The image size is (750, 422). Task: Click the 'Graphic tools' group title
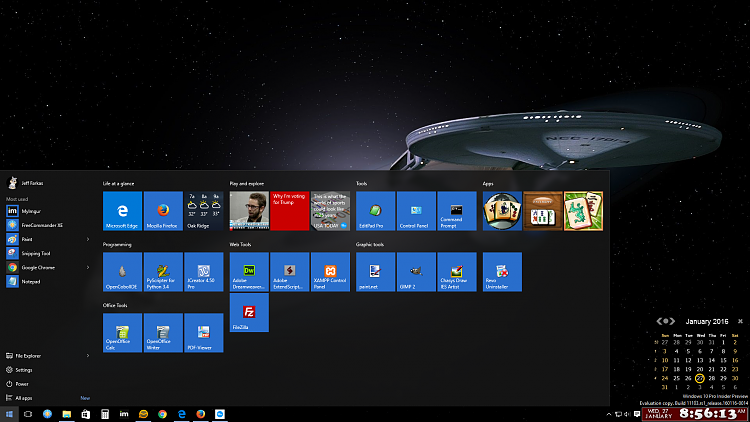(370, 244)
